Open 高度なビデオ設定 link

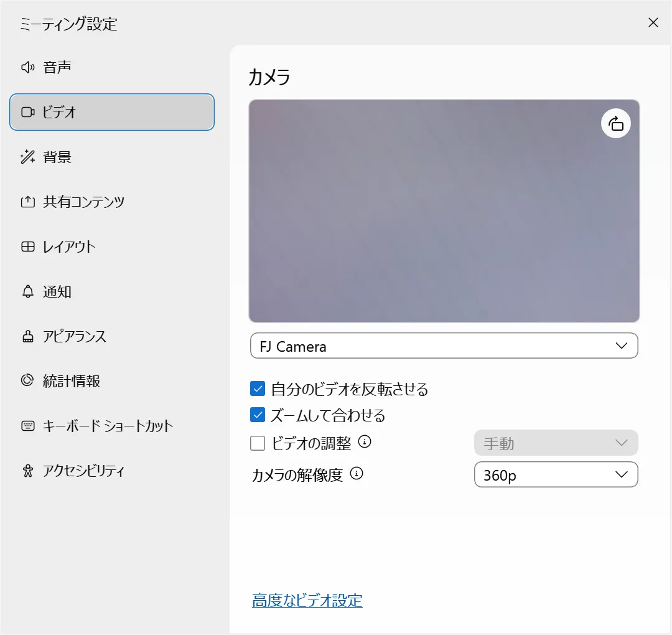tap(307, 600)
